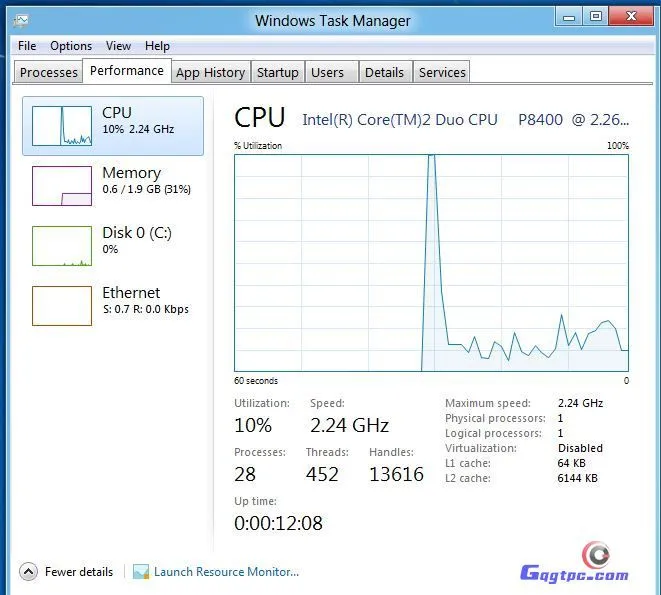Switch to the Startup tab
This screenshot has height=595, width=661.
click(x=277, y=72)
